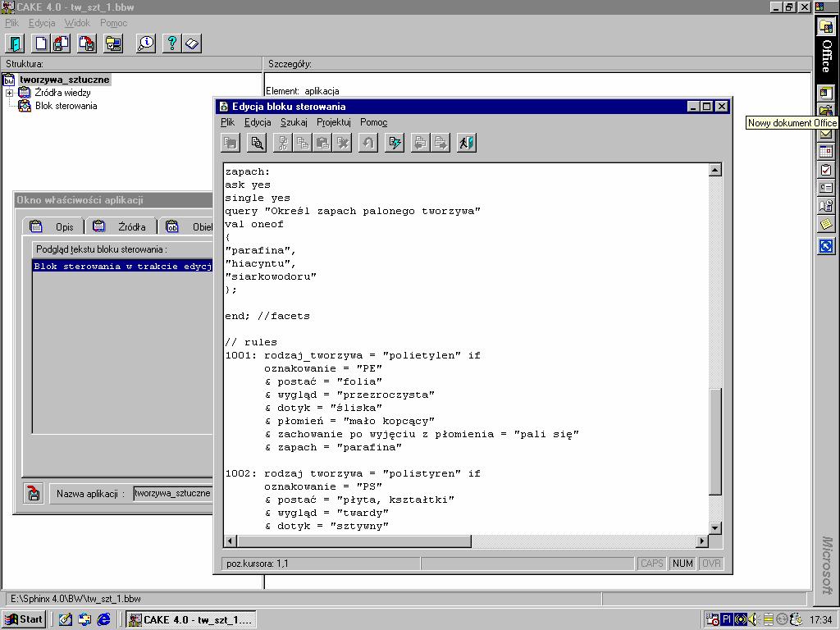
Task: Click the editor's vertical scrollbar up arrow
Action: pos(715,171)
